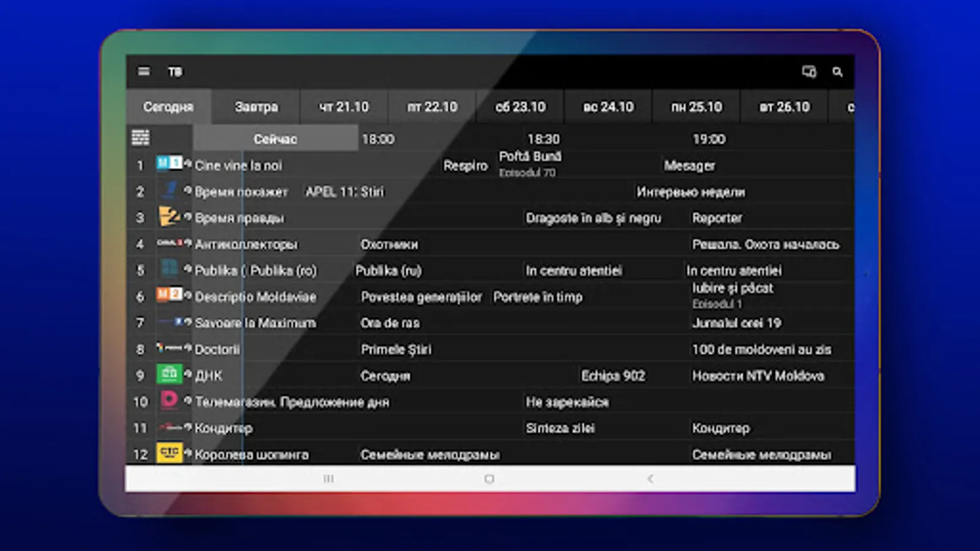980x551 pixels.
Task: Select the чт 21.10 date tab
Action: (344, 107)
